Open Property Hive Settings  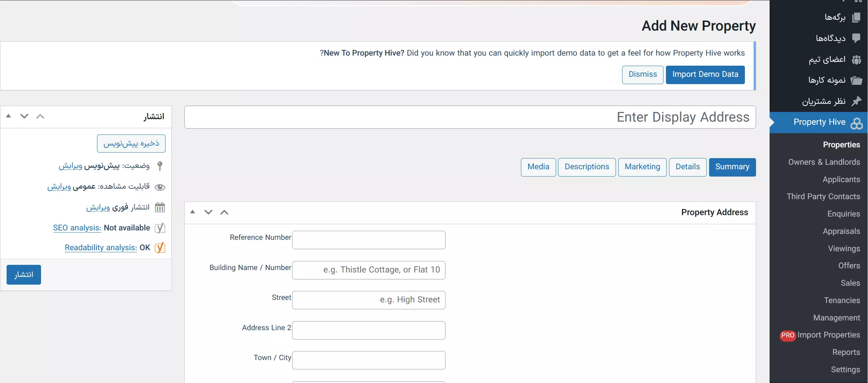point(845,370)
